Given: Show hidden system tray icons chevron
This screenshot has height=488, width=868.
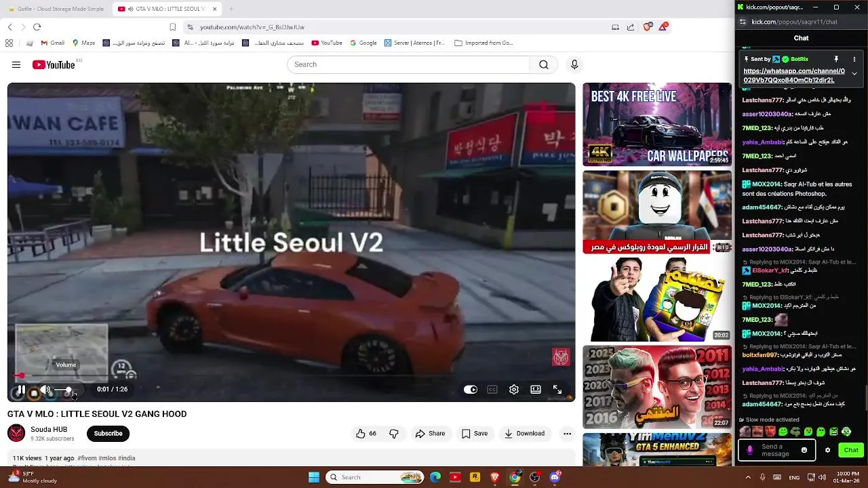Looking at the screenshot, I should tap(747, 477).
